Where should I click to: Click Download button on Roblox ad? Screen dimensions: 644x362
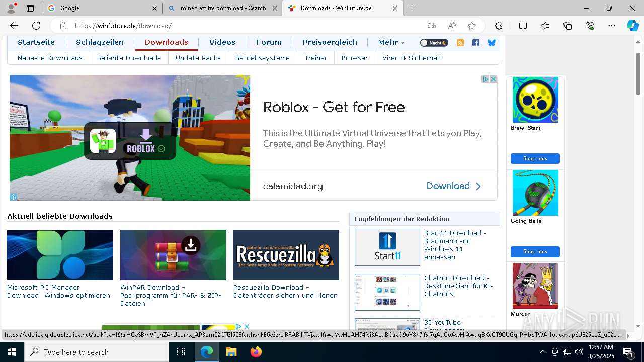pos(454,186)
